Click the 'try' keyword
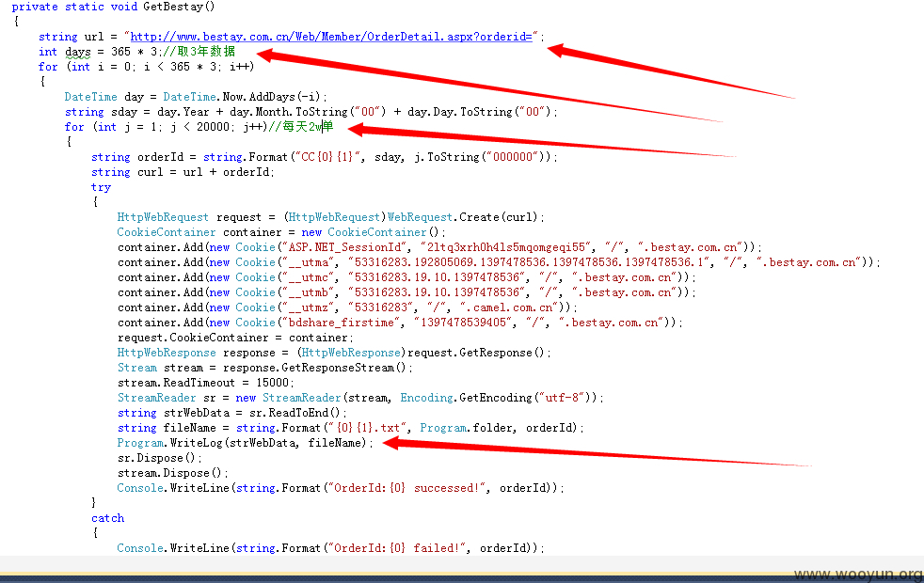 (101, 187)
